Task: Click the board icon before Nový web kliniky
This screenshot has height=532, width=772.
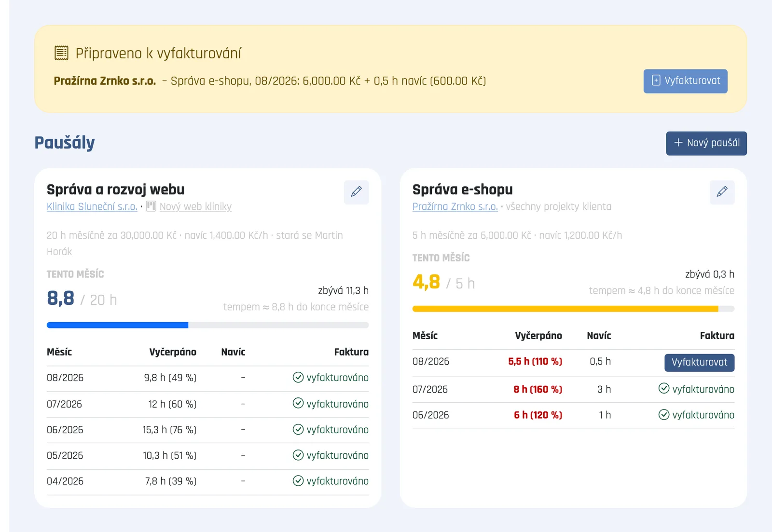Action: [151, 206]
